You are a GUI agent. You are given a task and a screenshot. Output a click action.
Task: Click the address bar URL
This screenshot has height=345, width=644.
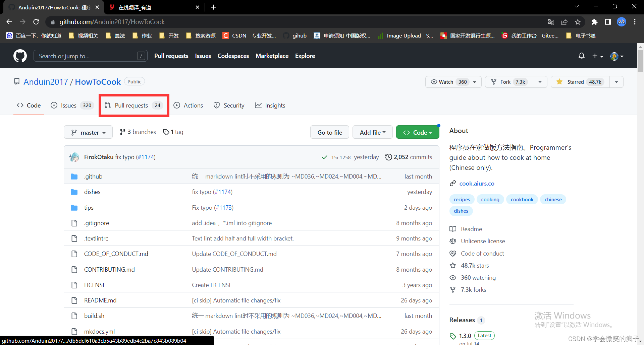click(x=112, y=22)
